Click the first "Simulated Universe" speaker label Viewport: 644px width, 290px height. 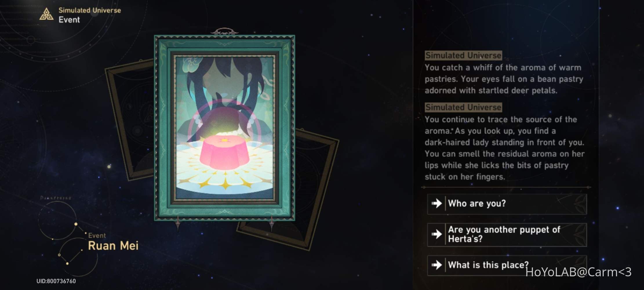(x=463, y=55)
